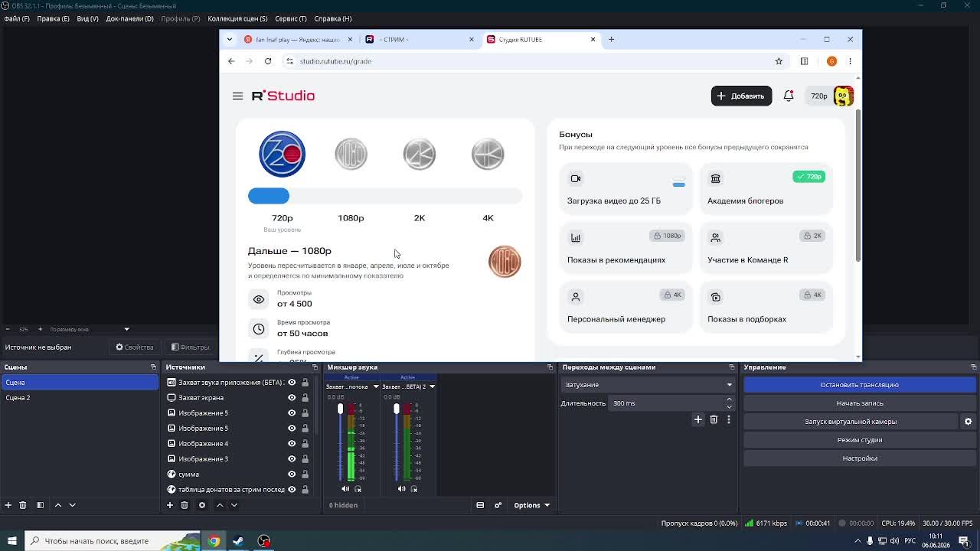The width and height of the screenshot is (980, 551).
Task: Open Chrome from the taskbar
Action: click(214, 541)
